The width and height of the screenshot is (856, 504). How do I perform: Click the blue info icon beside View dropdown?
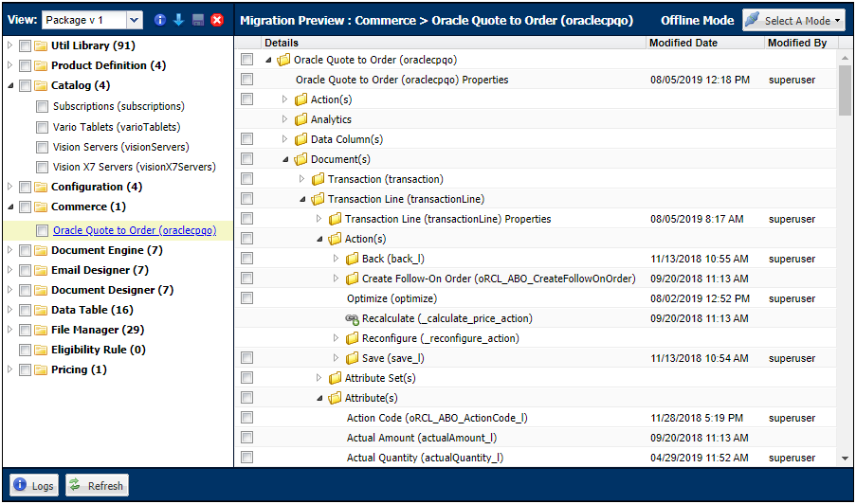click(159, 20)
